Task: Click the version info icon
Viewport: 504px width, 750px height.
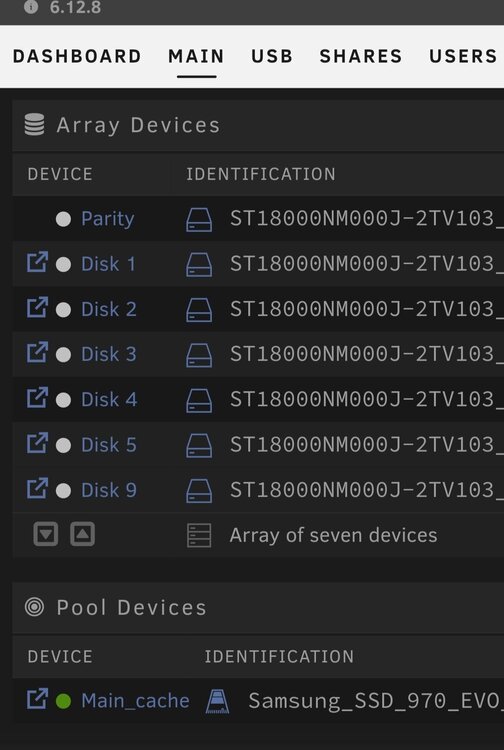Action: [31, 7]
